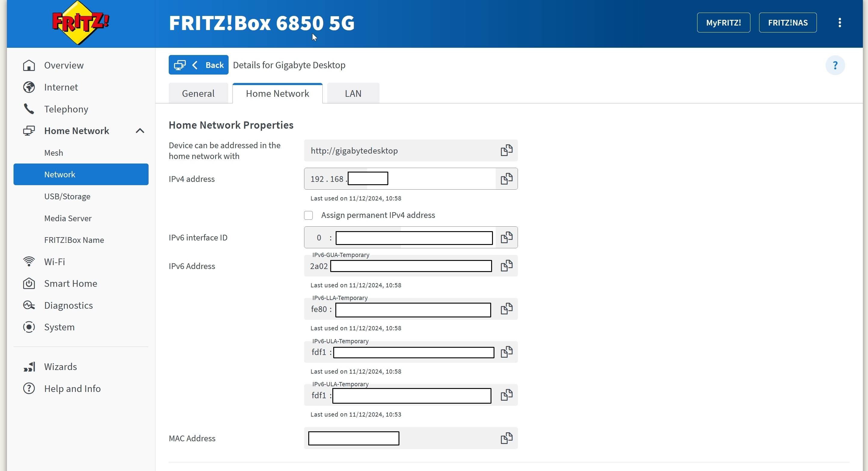
Task: Copy the gigabytedesktop hostname URL
Action: tap(506, 150)
